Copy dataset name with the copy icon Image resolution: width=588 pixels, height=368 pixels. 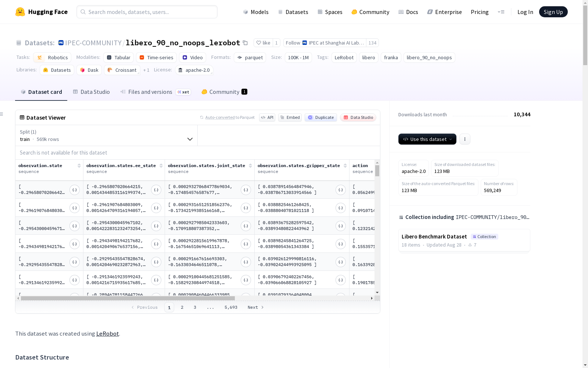[x=245, y=43]
